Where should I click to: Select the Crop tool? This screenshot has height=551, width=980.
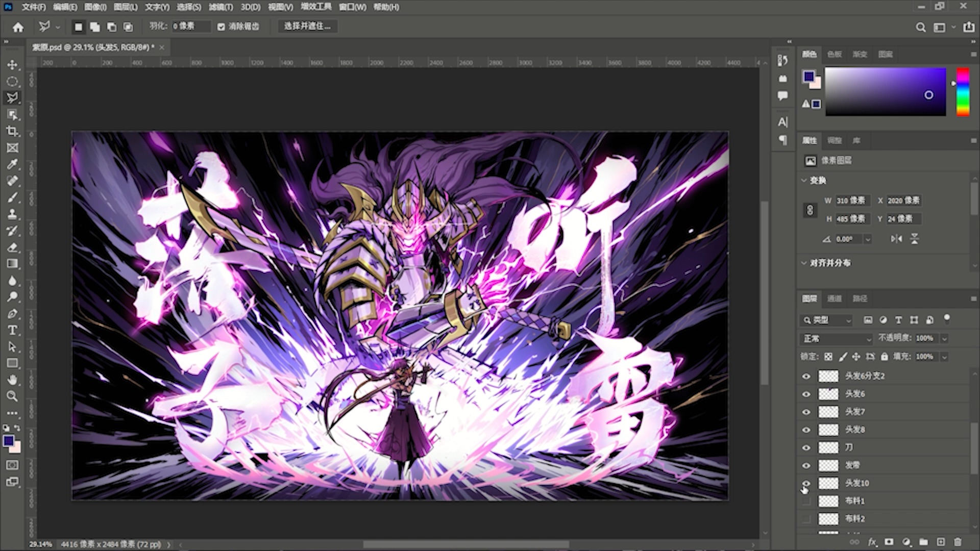point(12,131)
